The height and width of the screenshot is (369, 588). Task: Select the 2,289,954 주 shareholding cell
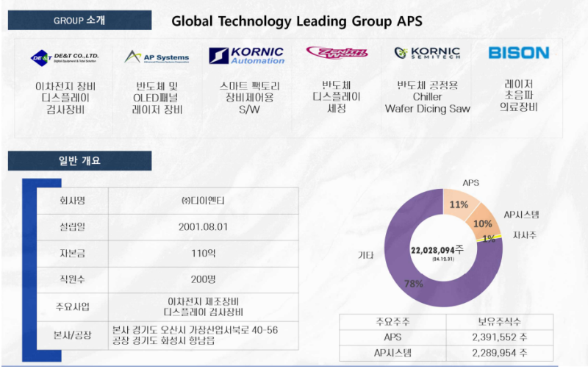point(498,354)
